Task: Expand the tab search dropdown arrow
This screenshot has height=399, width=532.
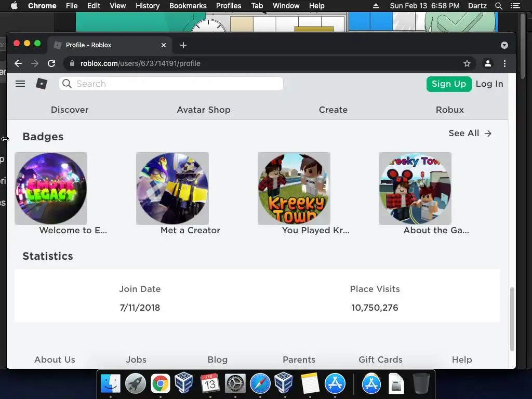Action: (x=504, y=45)
